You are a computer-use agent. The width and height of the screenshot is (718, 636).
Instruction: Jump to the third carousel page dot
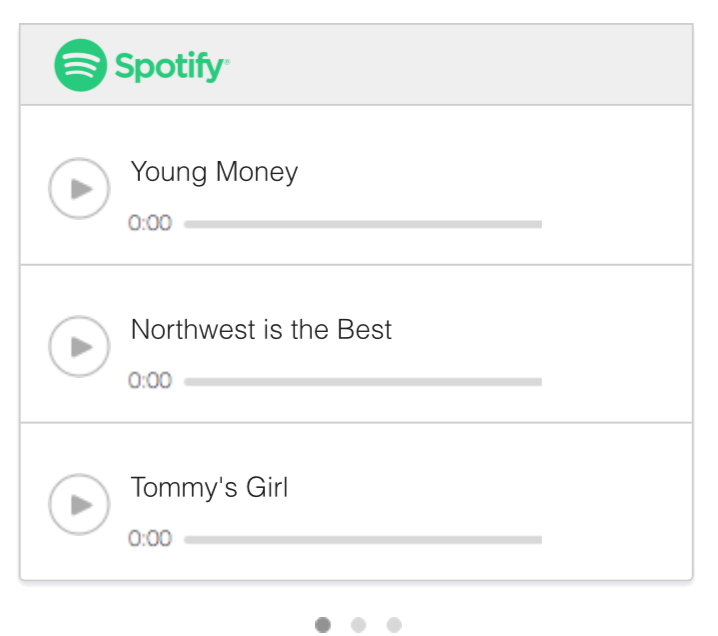point(394,625)
